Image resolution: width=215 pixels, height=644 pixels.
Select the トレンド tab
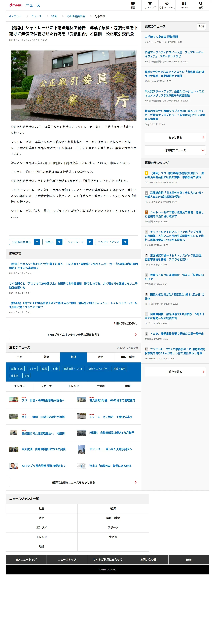click(73, 386)
